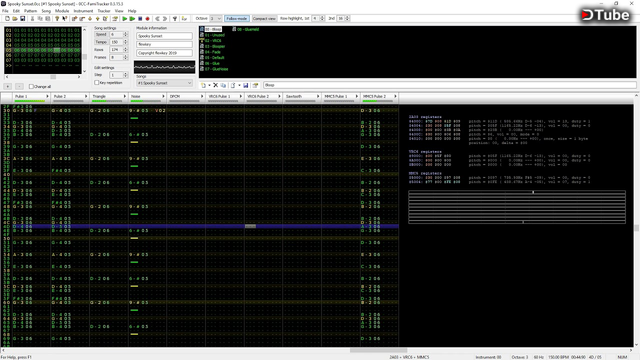Select instrument 02 - VRC6

213,41
